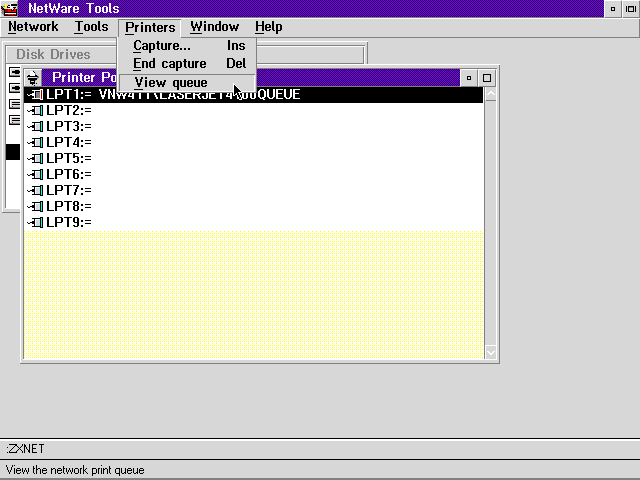
Task: Click third list icon in Disk Drives window
Action: 14,104
